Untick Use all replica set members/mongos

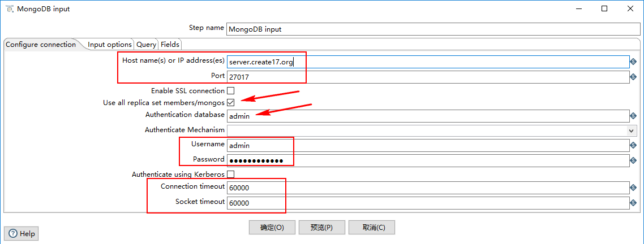pos(231,103)
